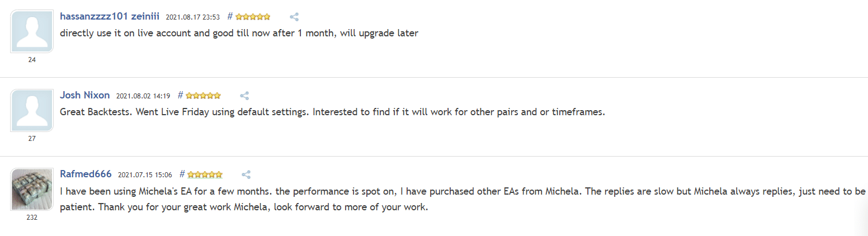Click the Great Backtests review text
The height and width of the screenshot is (236, 868).
[x=332, y=112]
